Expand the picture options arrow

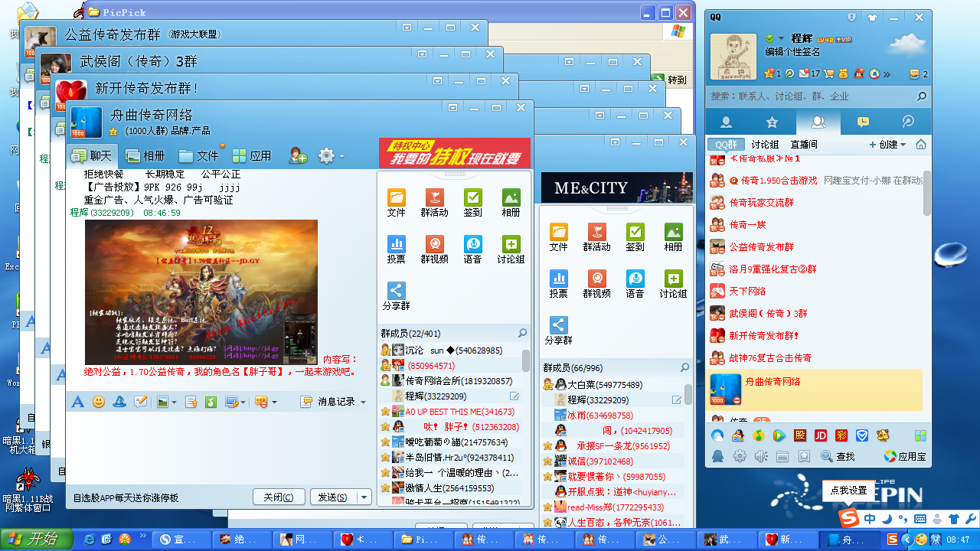point(174,402)
